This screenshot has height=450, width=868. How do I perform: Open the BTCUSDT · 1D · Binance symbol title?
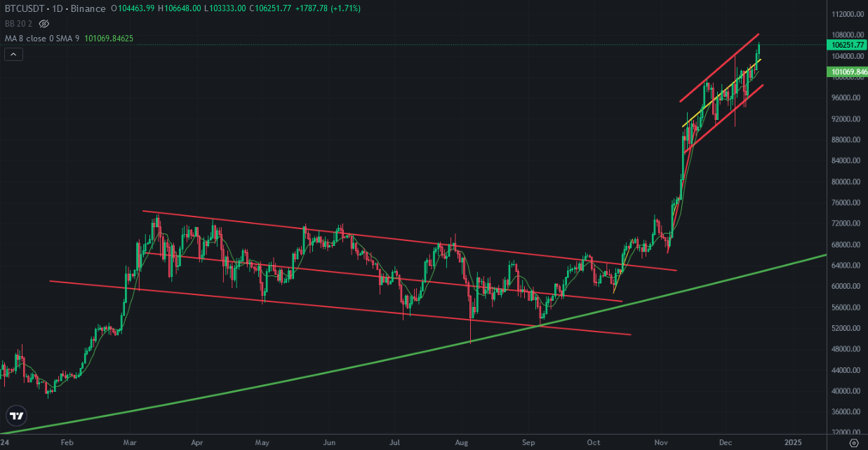[55, 8]
